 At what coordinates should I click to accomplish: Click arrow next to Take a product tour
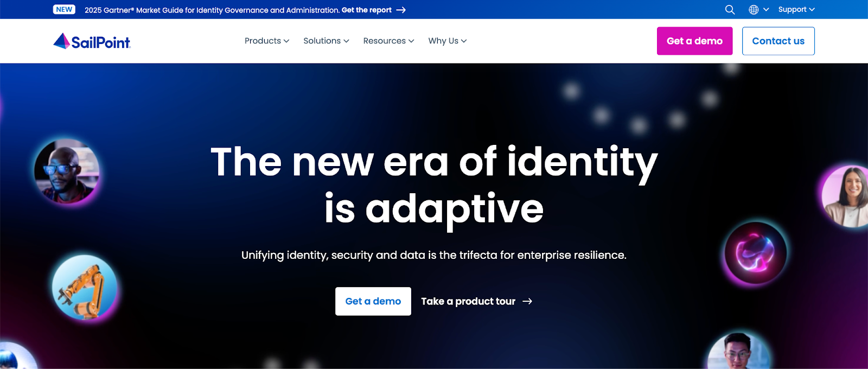(x=527, y=301)
